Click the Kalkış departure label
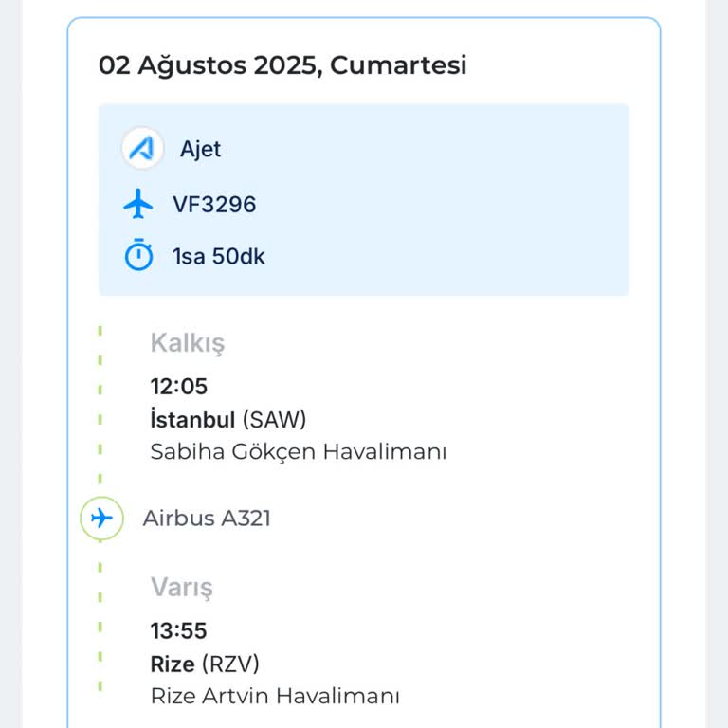 tap(188, 343)
